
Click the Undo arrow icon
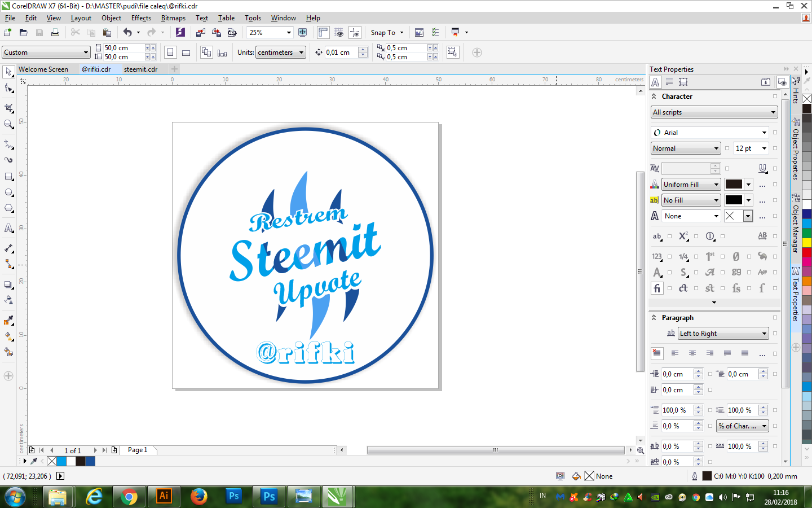tap(127, 32)
